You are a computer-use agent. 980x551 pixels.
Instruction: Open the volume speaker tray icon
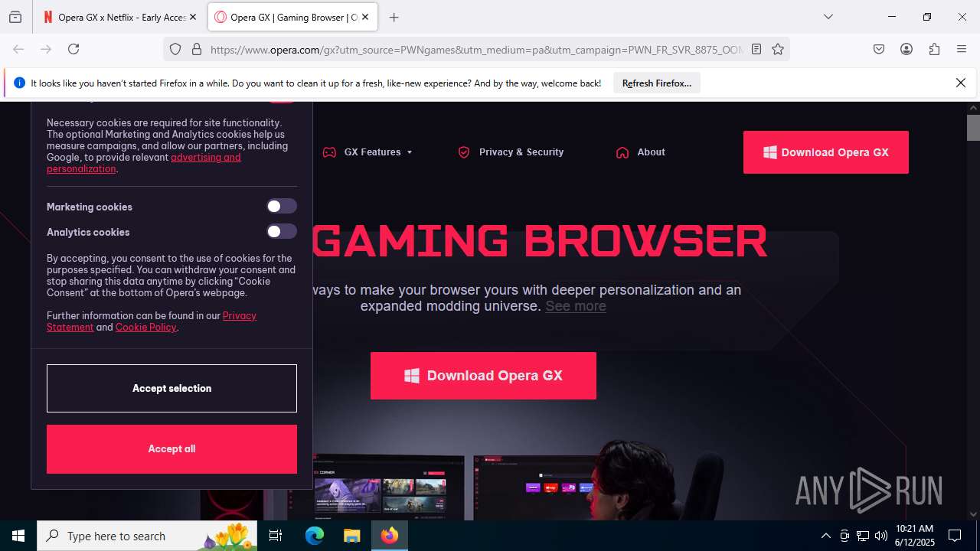point(881,536)
